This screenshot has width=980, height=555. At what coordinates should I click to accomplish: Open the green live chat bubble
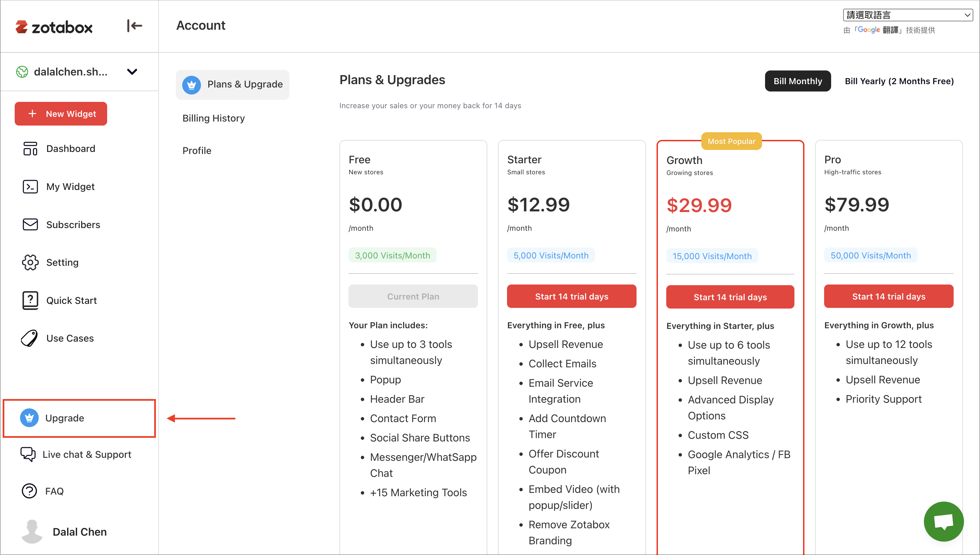[x=943, y=522]
